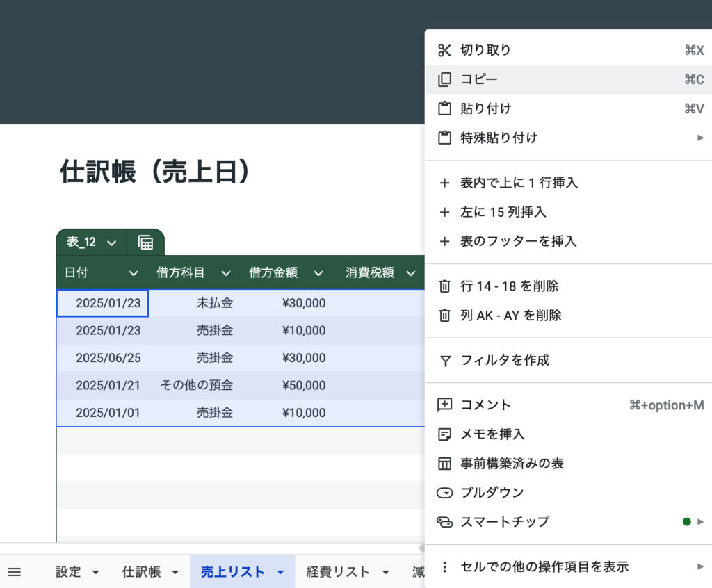Viewport: 712px width, 588px height.
Task: Click the Paste clipboard icon
Action: (x=444, y=108)
